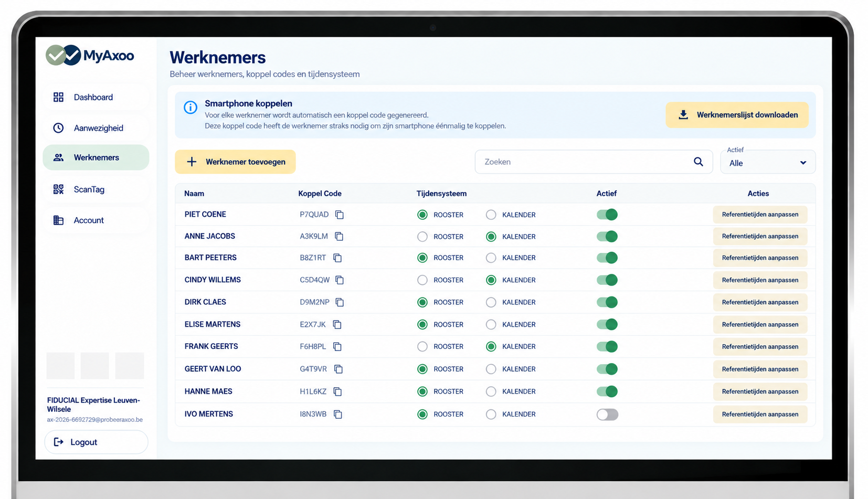
Task: Click the info icon in Smartphone koppelen banner
Action: 190,108
